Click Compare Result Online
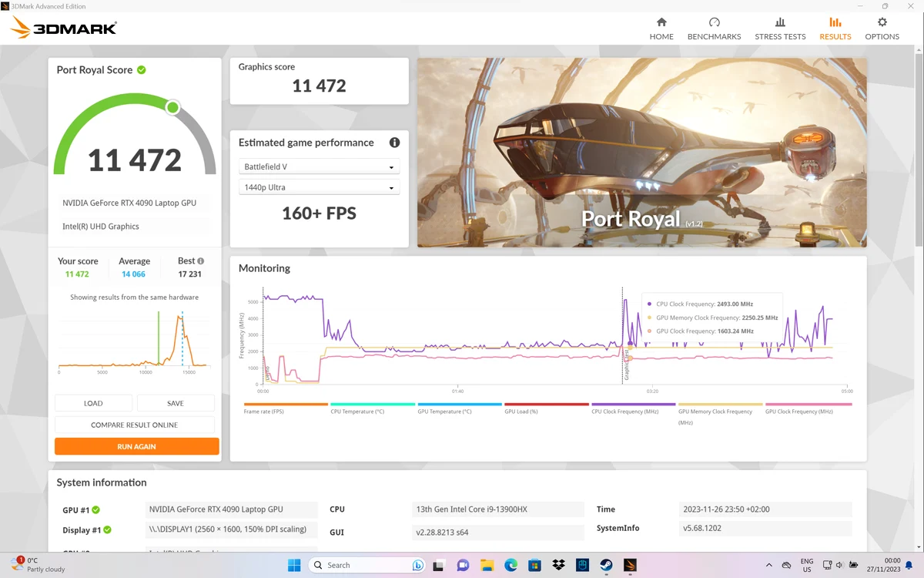 tap(135, 425)
